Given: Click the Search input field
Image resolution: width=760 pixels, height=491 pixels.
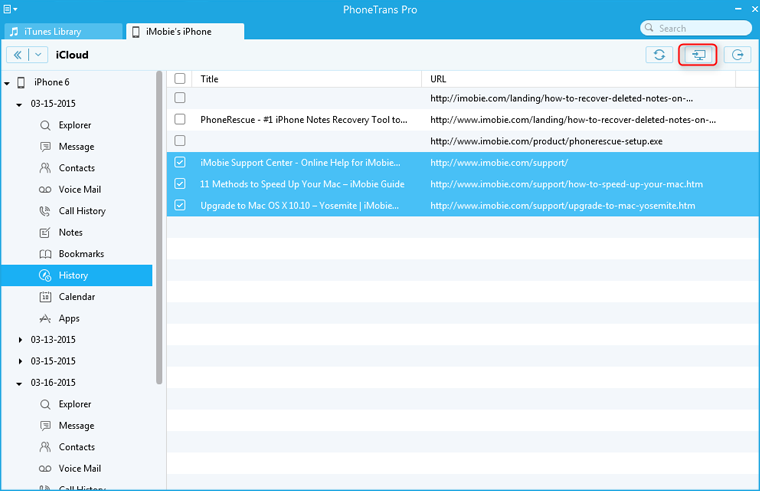Looking at the screenshot, I should tap(700, 28).
